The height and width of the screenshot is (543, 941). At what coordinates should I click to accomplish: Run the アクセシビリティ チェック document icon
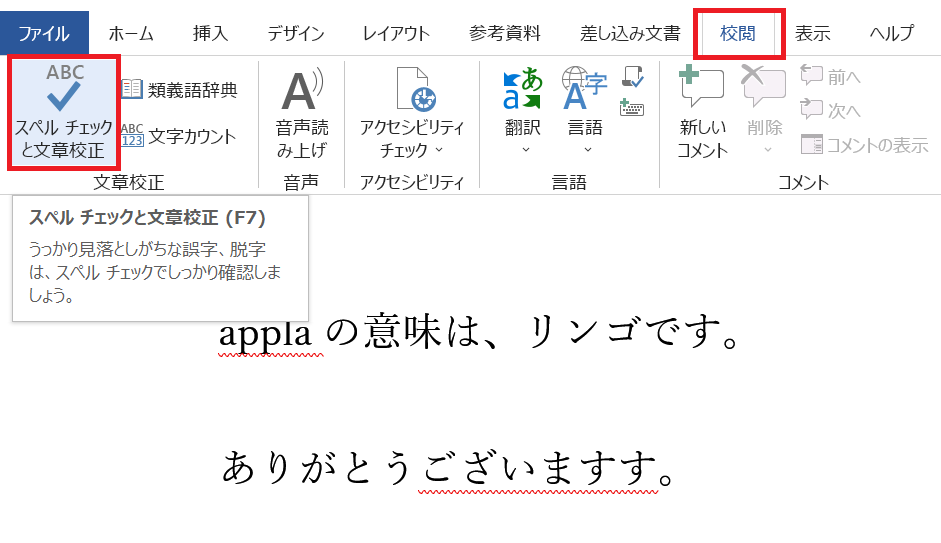(x=415, y=89)
